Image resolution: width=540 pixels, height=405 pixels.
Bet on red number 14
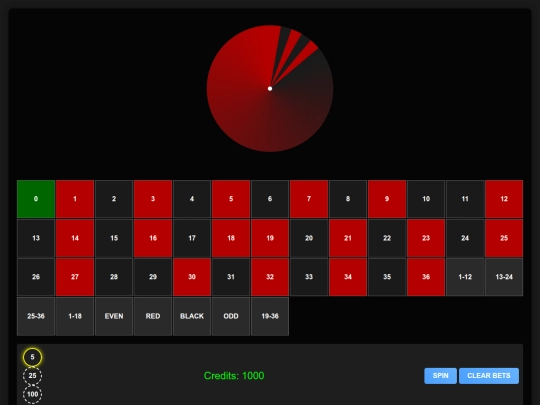coord(75,238)
